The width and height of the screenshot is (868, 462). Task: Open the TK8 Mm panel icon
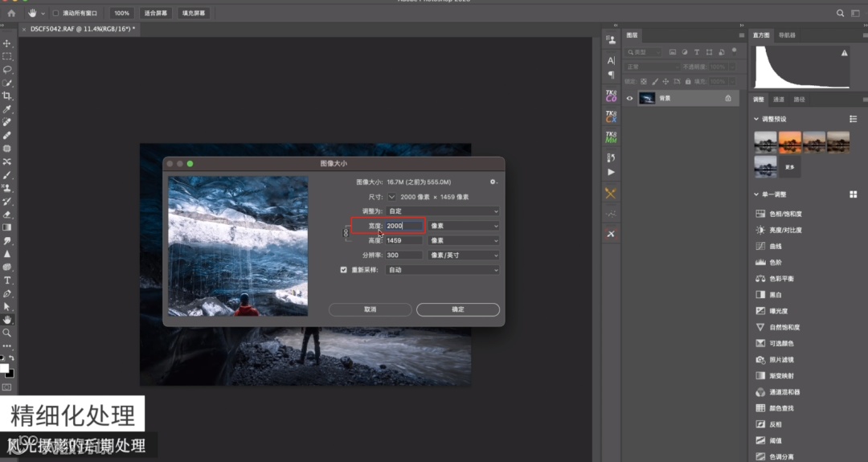pyautogui.click(x=611, y=137)
